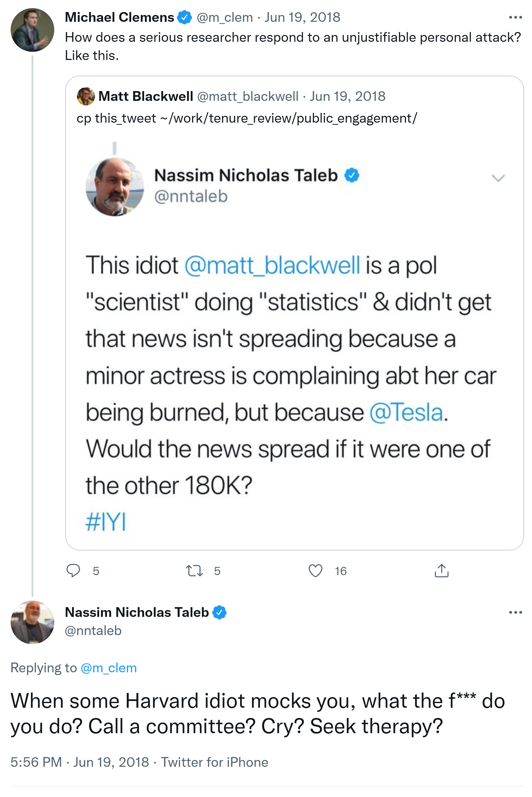The image size is (532, 797).
Task: Click the reply icon under Michael Clemens' tweet
Action: (73, 571)
